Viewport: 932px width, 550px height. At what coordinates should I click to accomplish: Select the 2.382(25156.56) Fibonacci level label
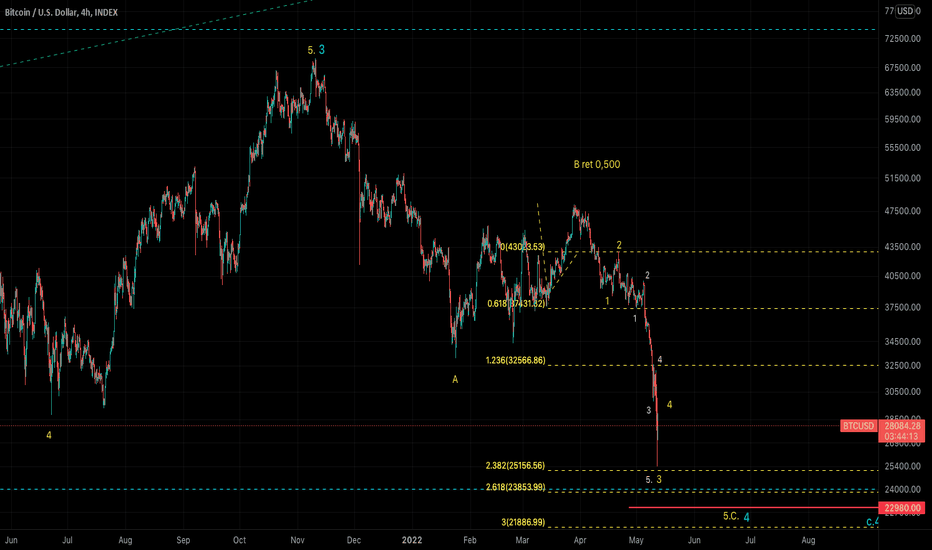coord(515,466)
